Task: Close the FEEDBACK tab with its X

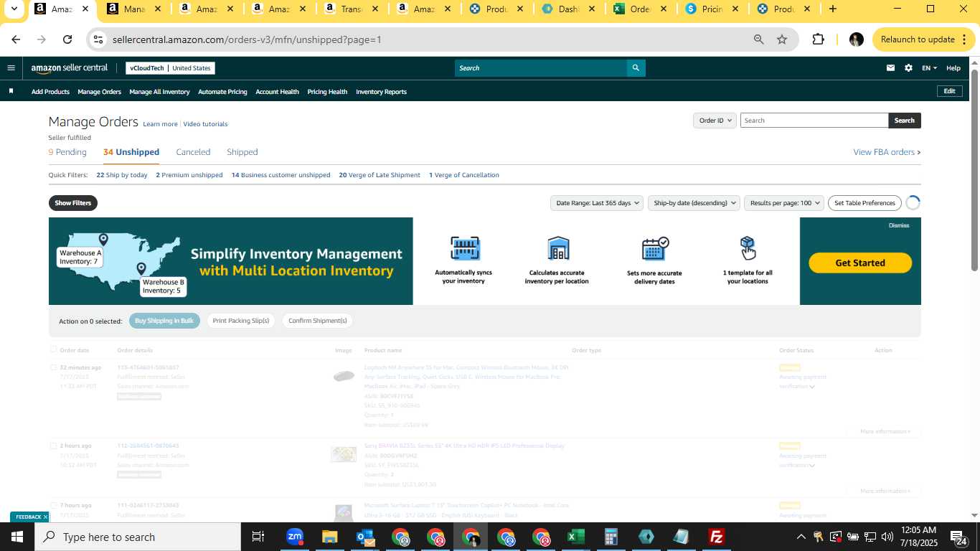Action: [45, 517]
